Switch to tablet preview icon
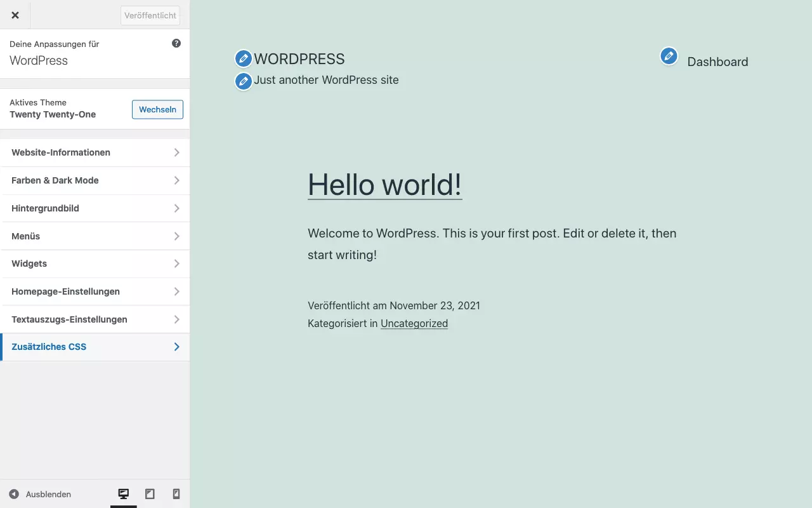Screen dimensions: 812x508 150,494
